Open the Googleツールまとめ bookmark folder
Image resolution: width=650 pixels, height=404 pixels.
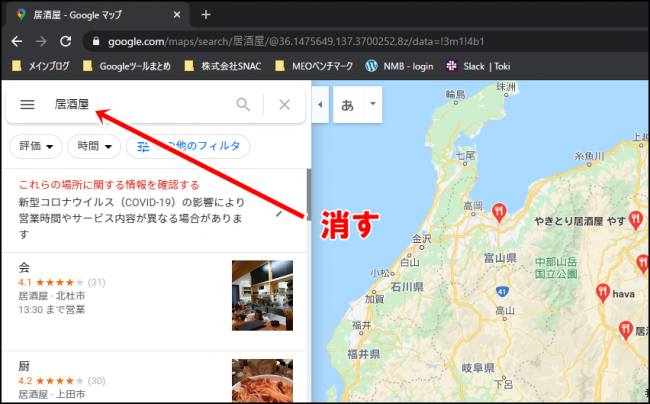pos(126,66)
